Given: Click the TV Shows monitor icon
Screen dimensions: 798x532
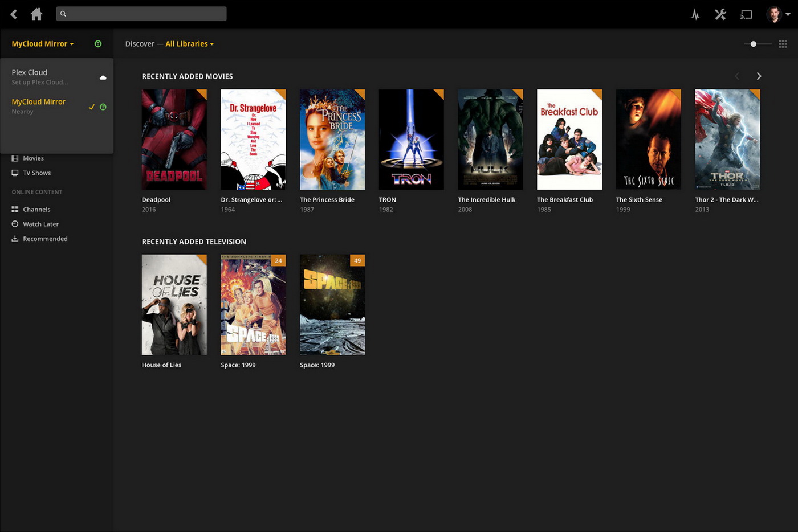Looking at the screenshot, I should [x=15, y=173].
